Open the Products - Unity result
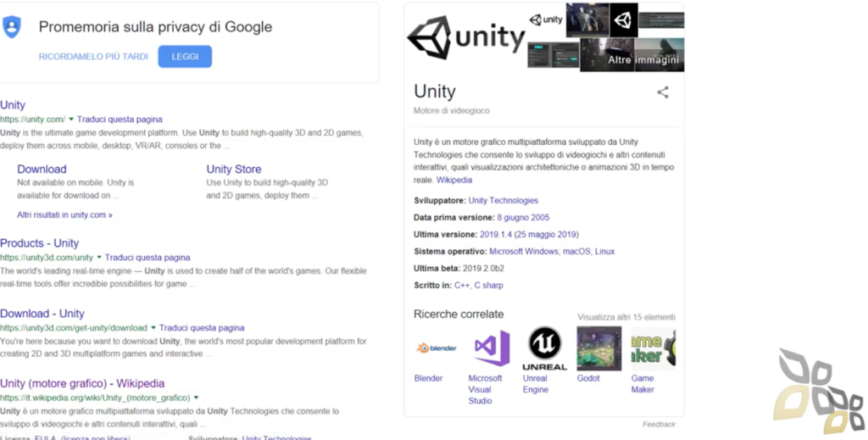The width and height of the screenshot is (868, 440). [x=39, y=243]
